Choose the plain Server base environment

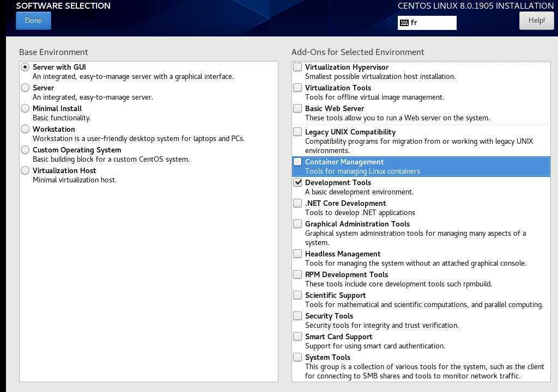pyautogui.click(x=25, y=88)
